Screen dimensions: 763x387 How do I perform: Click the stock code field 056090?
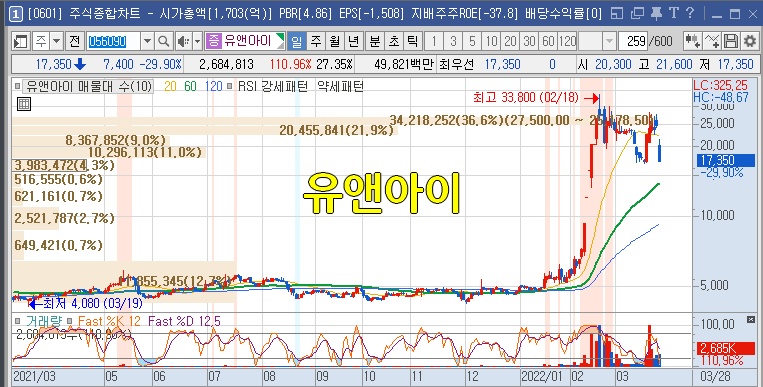point(114,41)
